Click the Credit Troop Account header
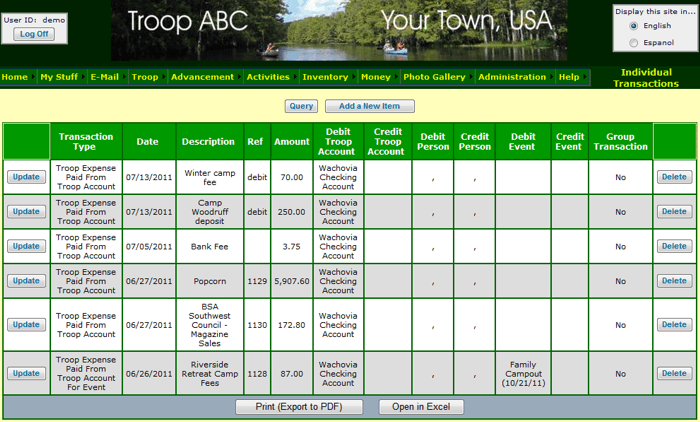Image resolution: width=700 pixels, height=422 pixels. [388, 142]
